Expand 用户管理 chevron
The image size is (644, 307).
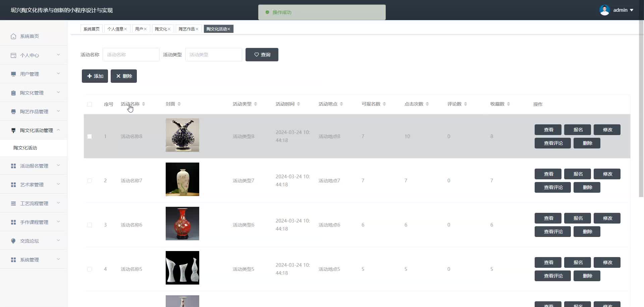[x=58, y=73]
